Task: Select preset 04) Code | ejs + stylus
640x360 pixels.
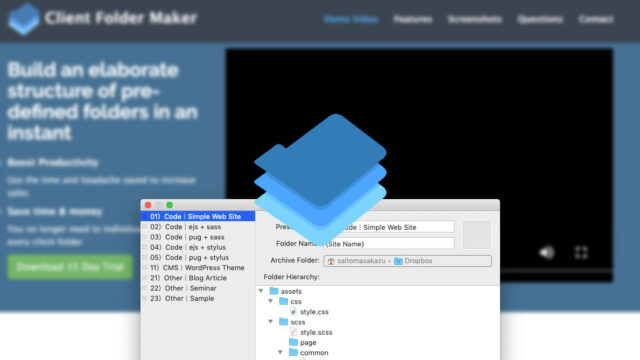Action: [198, 247]
